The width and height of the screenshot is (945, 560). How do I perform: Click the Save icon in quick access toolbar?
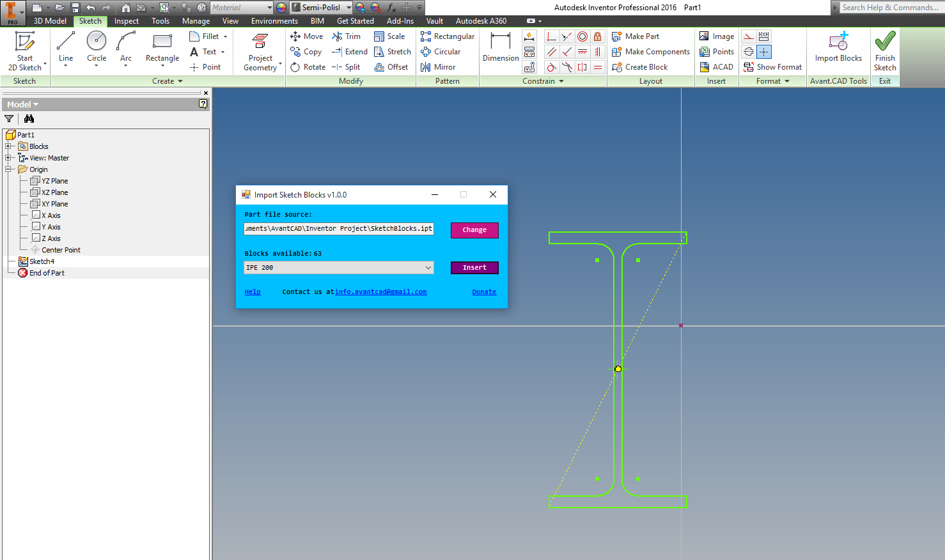[x=75, y=8]
